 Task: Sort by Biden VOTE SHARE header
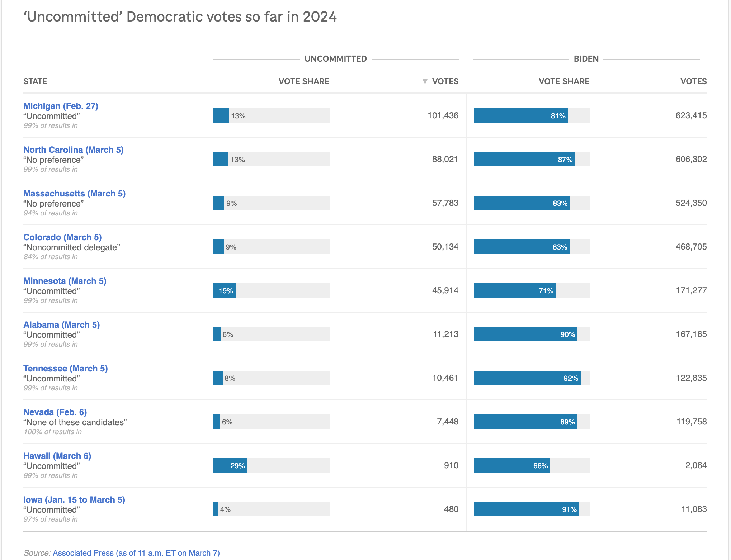coord(564,81)
